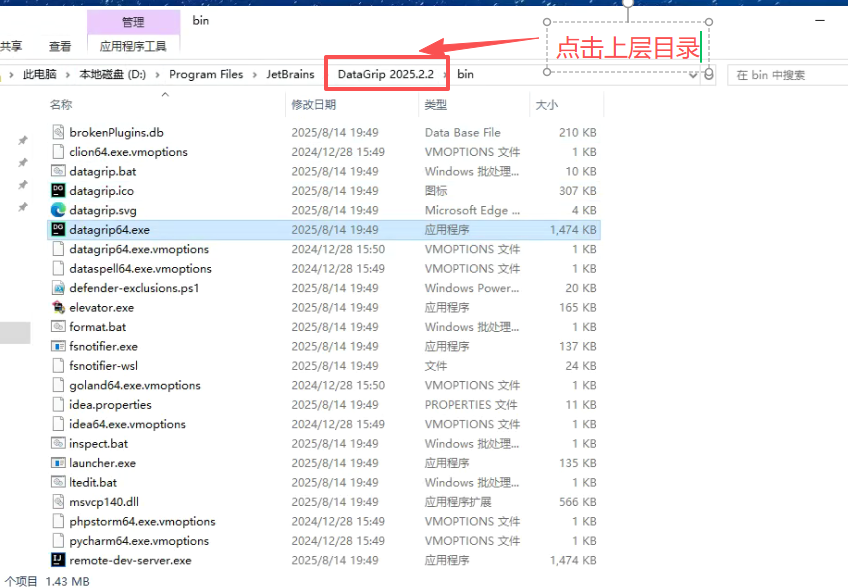Click the Edge icon beside datagrip.svg
This screenshot has height=588, width=848.
59,210
